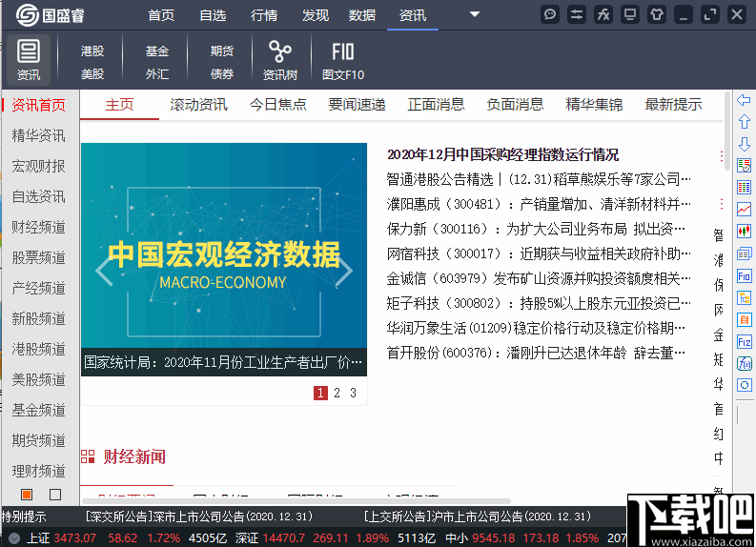Click the round status icon beside 上证
This screenshot has height=547, width=756.
[14, 538]
